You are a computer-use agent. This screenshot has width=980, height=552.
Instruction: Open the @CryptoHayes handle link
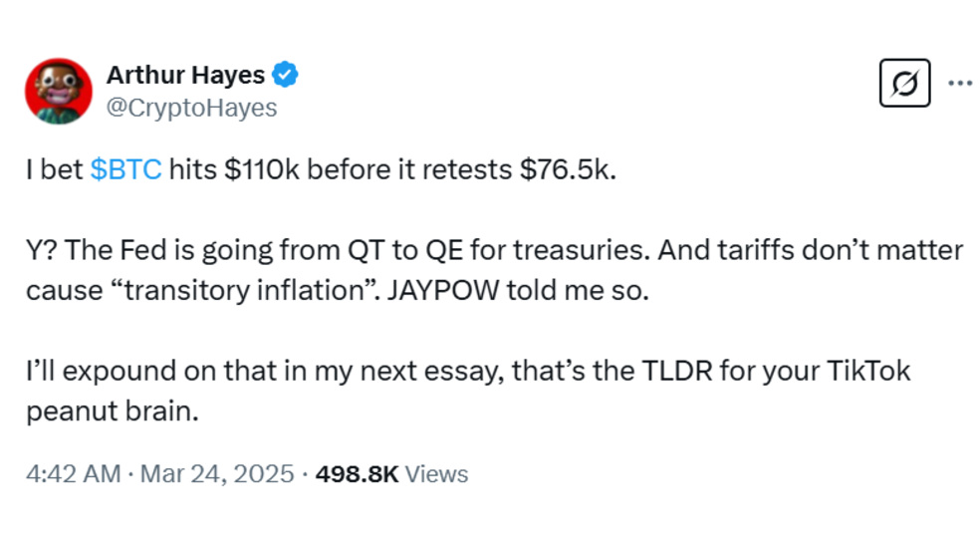point(191,108)
